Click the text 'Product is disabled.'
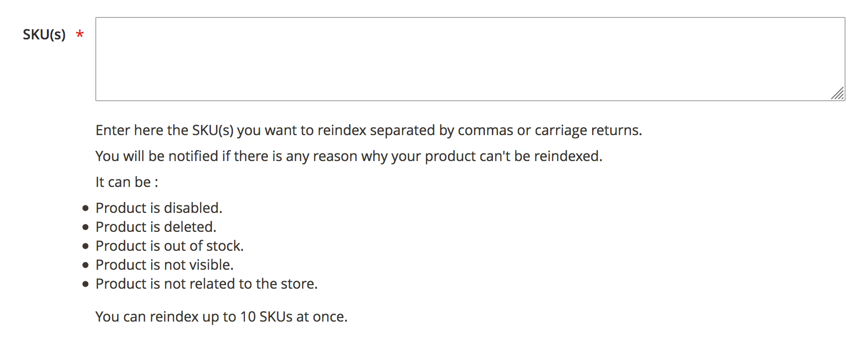The image size is (868, 353). [x=159, y=208]
